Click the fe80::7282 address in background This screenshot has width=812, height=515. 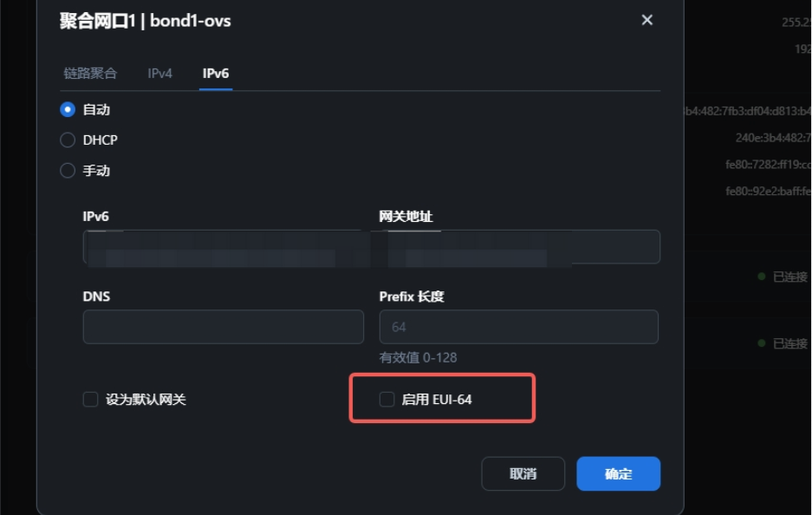(768, 165)
